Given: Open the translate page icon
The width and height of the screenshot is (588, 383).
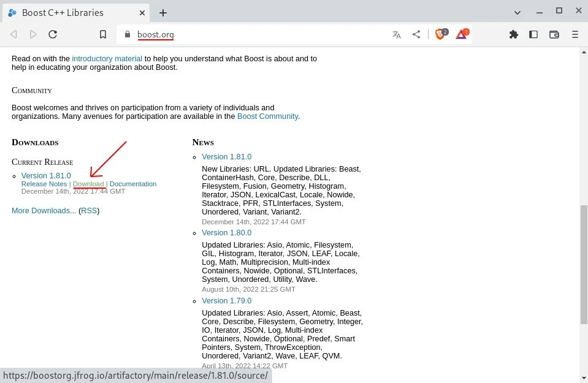Looking at the screenshot, I should coord(397,34).
